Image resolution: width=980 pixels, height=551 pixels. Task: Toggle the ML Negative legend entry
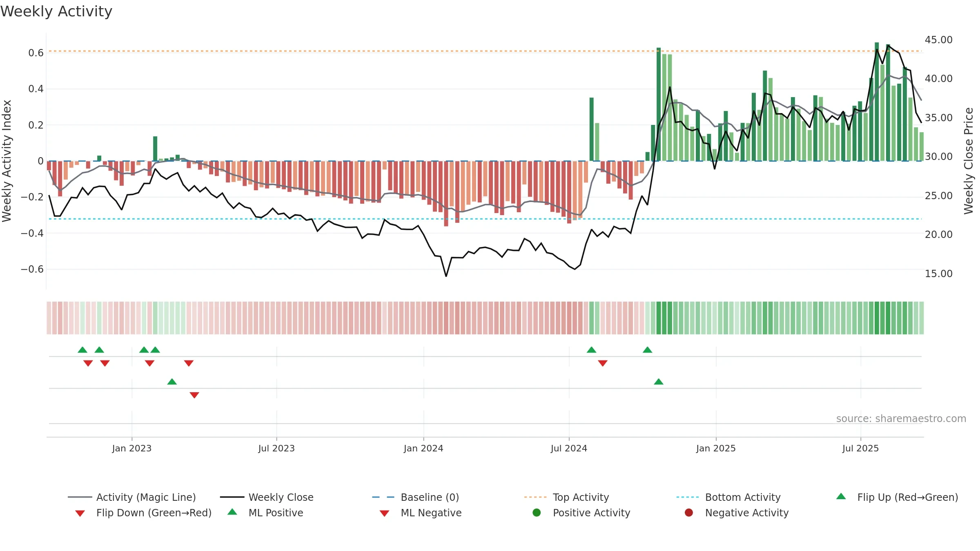pos(421,513)
